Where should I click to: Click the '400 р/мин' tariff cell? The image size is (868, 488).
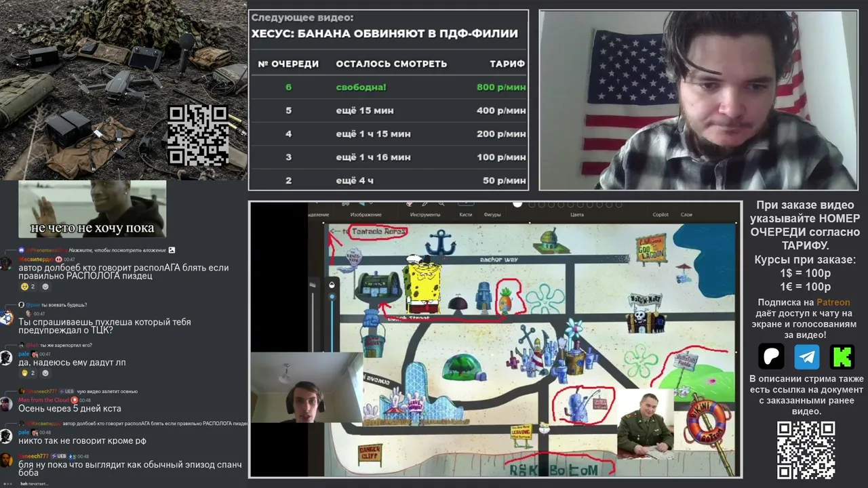click(x=501, y=110)
